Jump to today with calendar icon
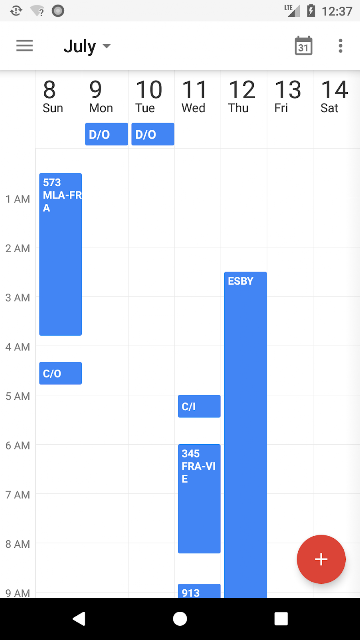 303,45
